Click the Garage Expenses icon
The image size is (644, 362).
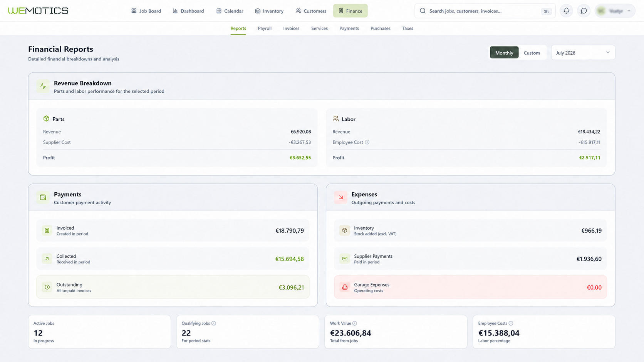tap(345, 287)
